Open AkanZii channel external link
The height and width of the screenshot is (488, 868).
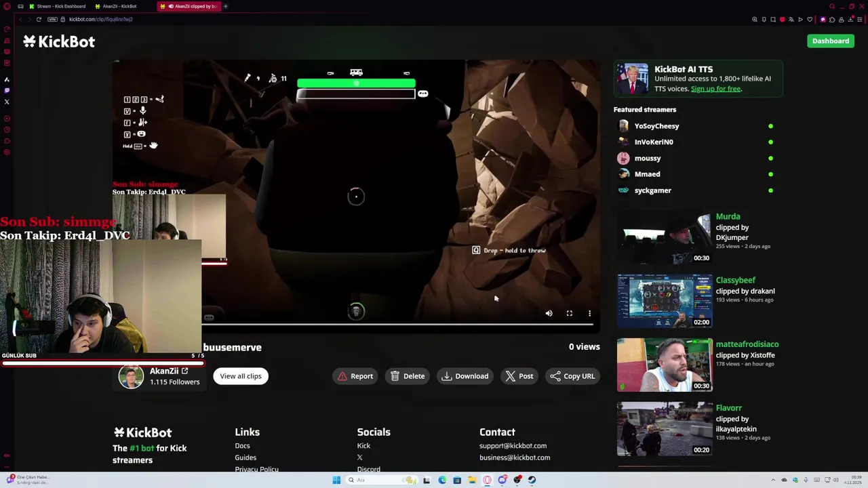pos(184,371)
